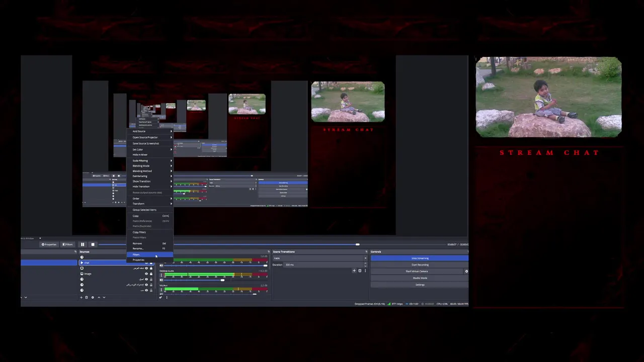
Task: Choose Properties in context menu
Action: (150, 260)
